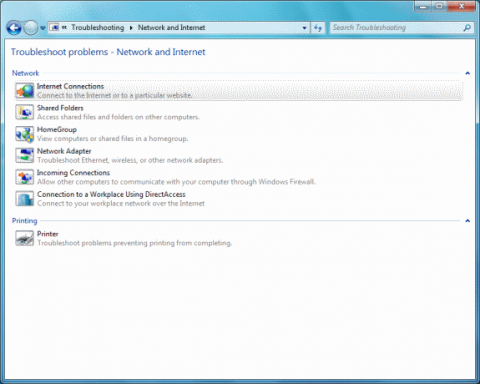Click the Network Adapter troubleshooter icon
The height and width of the screenshot is (384, 480).
point(25,156)
